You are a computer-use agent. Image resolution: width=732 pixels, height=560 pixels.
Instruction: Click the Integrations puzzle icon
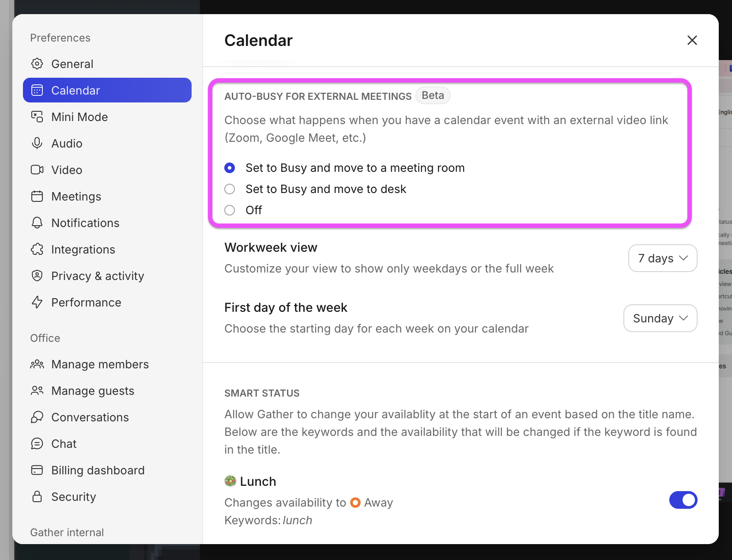click(37, 250)
